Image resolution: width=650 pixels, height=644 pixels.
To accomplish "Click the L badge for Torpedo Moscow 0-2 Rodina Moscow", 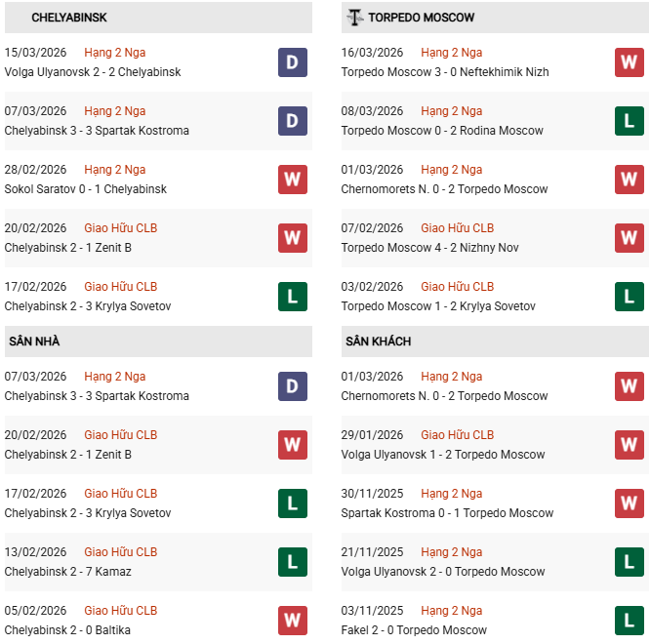I will click(x=629, y=121).
